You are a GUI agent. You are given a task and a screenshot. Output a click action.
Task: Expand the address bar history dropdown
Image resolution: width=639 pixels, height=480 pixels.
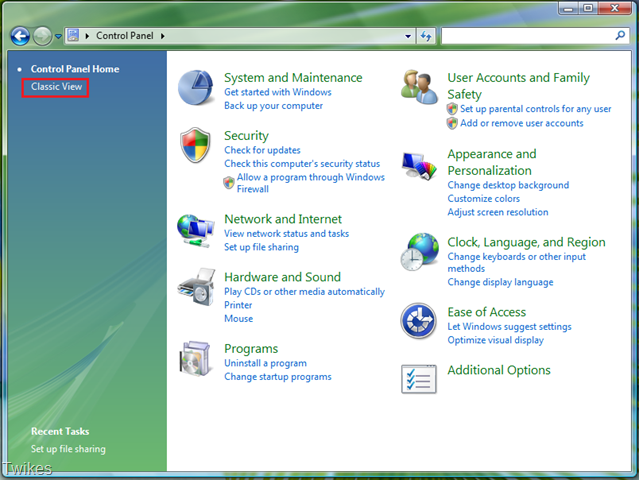tap(408, 36)
